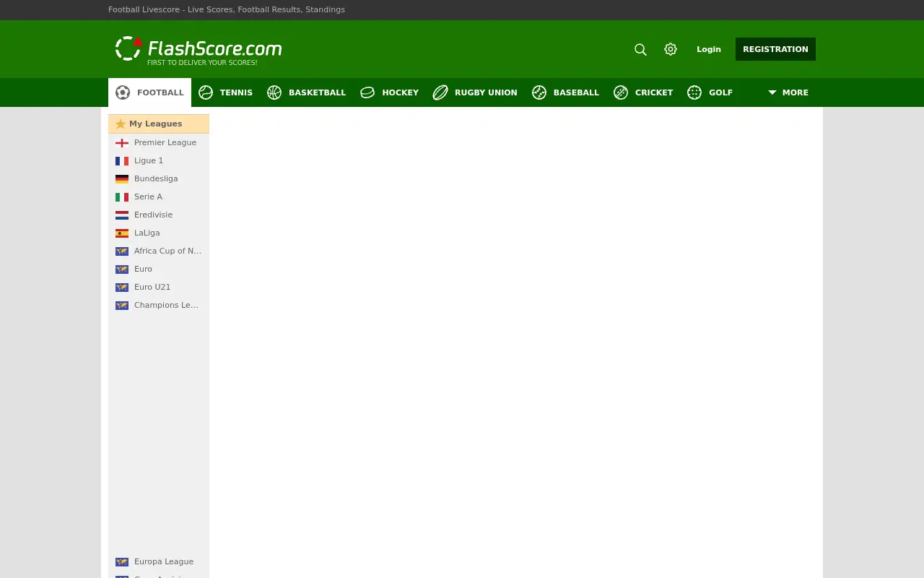This screenshot has width=924, height=578.
Task: Open the Ligue 1 league link
Action: tap(149, 160)
